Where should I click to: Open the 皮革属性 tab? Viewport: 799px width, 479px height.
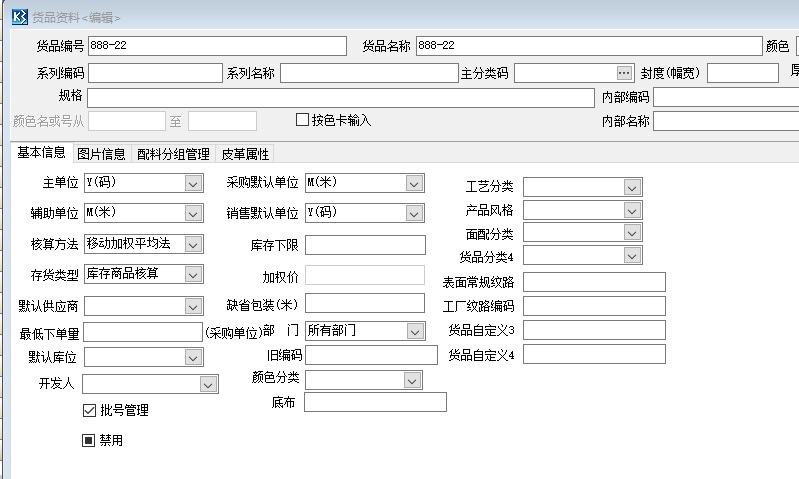(245, 154)
